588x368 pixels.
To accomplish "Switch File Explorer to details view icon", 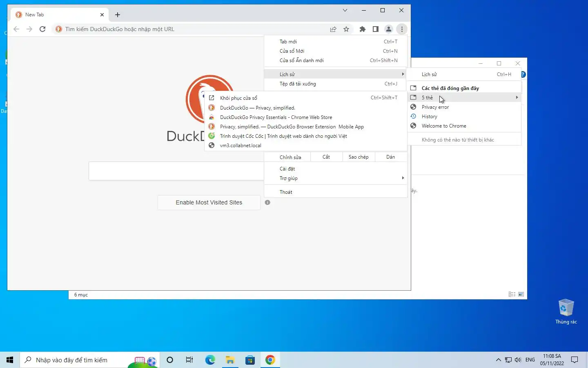I will pos(512,294).
